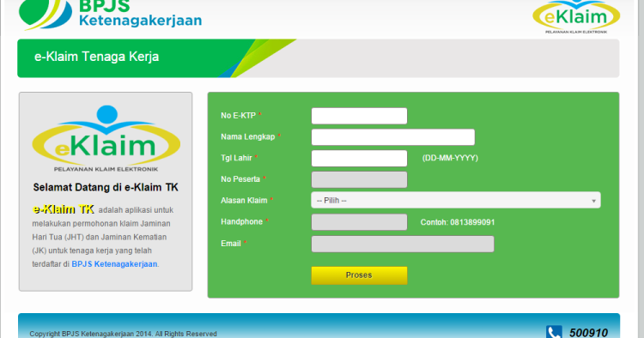Click the No E-KTP label
The width and height of the screenshot is (644, 338).
(x=238, y=116)
